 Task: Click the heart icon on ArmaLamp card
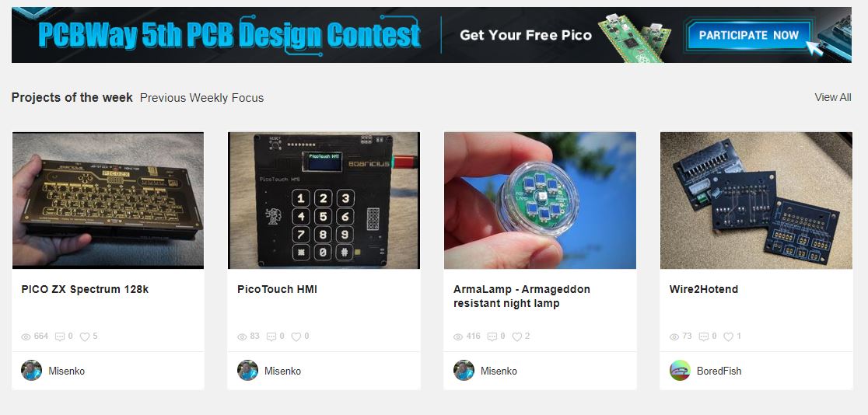[516, 337]
